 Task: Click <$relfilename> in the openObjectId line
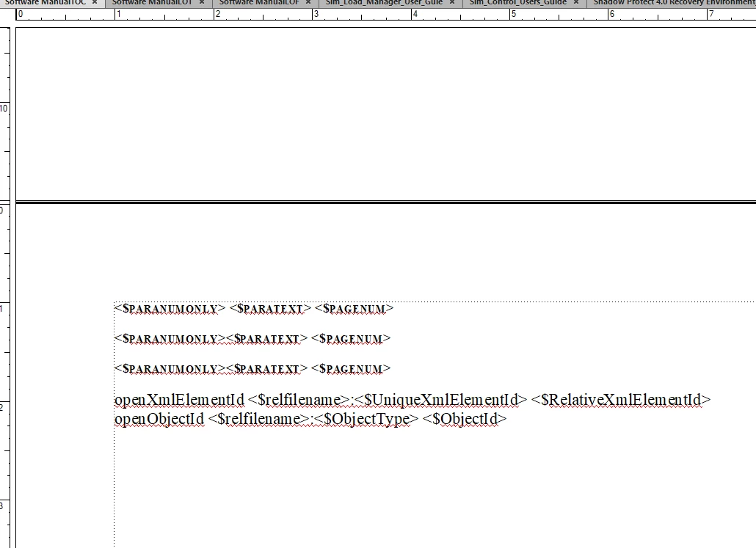click(259, 419)
